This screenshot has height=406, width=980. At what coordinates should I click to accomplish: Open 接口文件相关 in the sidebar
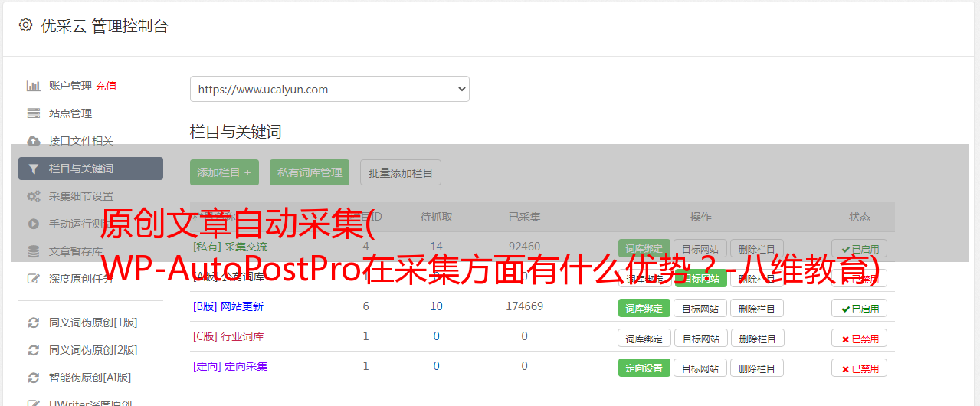click(x=81, y=141)
